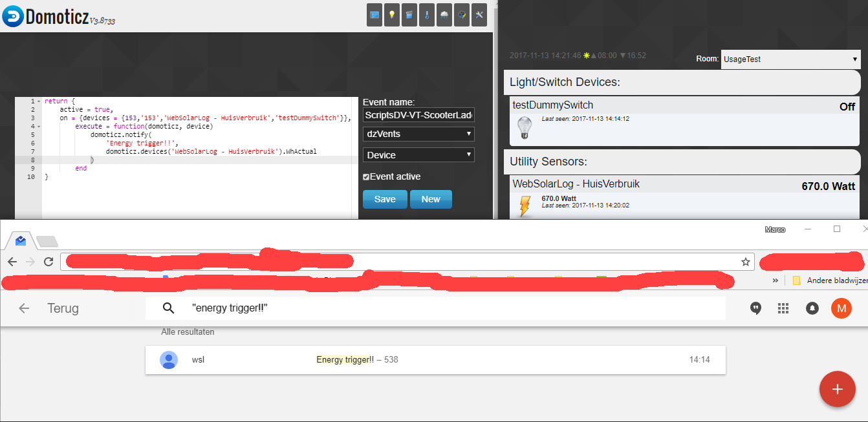
Task: Edit the Event name field
Action: (x=418, y=115)
